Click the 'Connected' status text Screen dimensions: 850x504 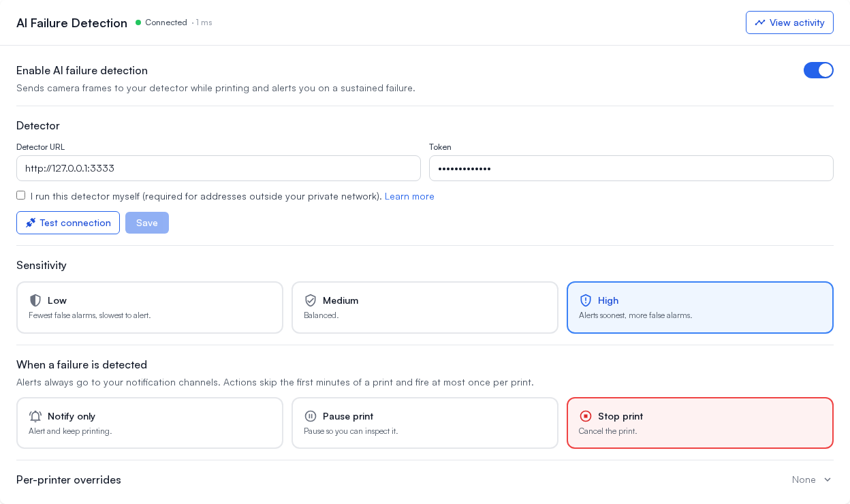pos(166,22)
